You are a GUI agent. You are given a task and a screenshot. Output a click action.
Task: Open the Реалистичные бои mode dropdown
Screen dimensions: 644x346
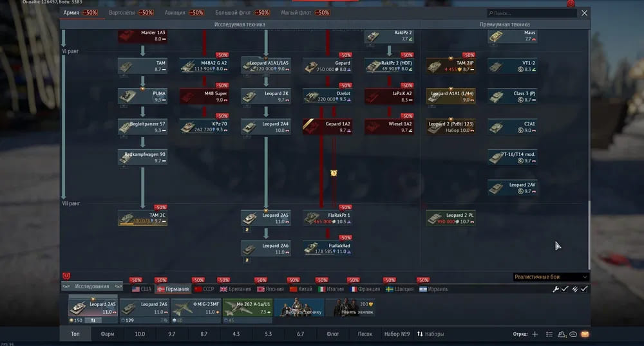pos(551,277)
